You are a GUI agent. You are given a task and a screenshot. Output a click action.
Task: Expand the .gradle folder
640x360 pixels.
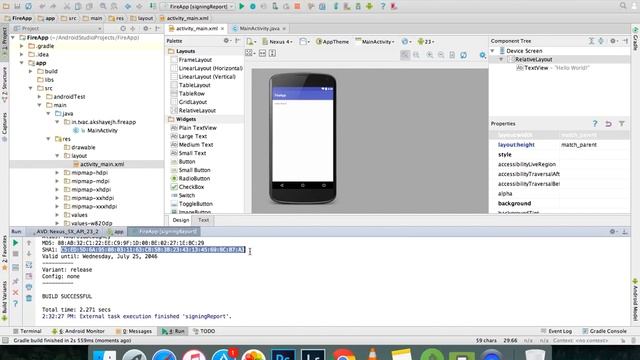tap(22, 46)
